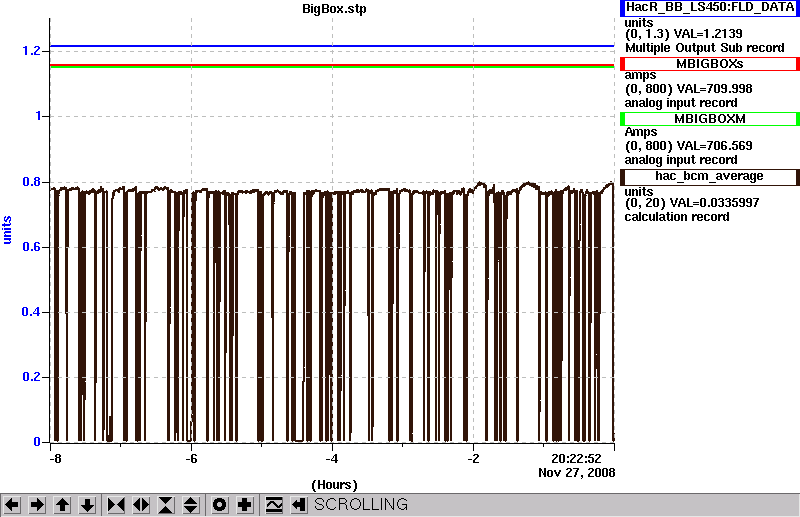Click the VAL=706.569 reading for MBIGBOXM
The height and width of the screenshot is (517, 800).
(713, 146)
